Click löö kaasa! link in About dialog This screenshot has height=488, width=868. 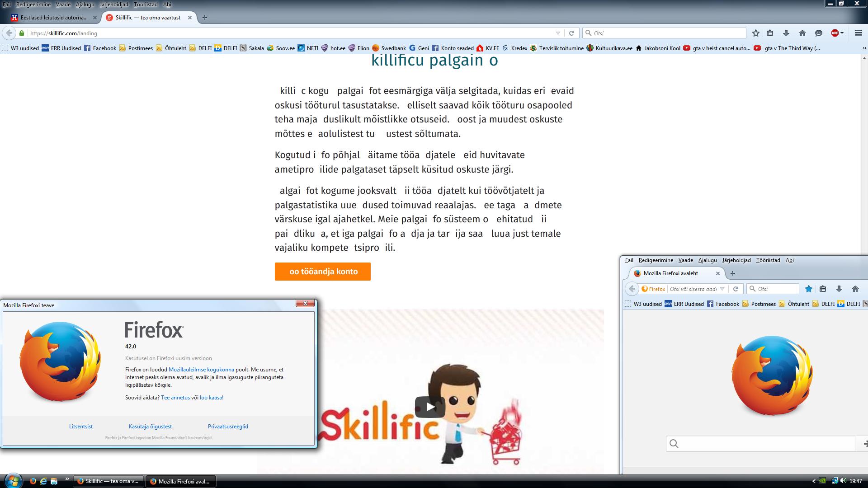click(x=212, y=398)
